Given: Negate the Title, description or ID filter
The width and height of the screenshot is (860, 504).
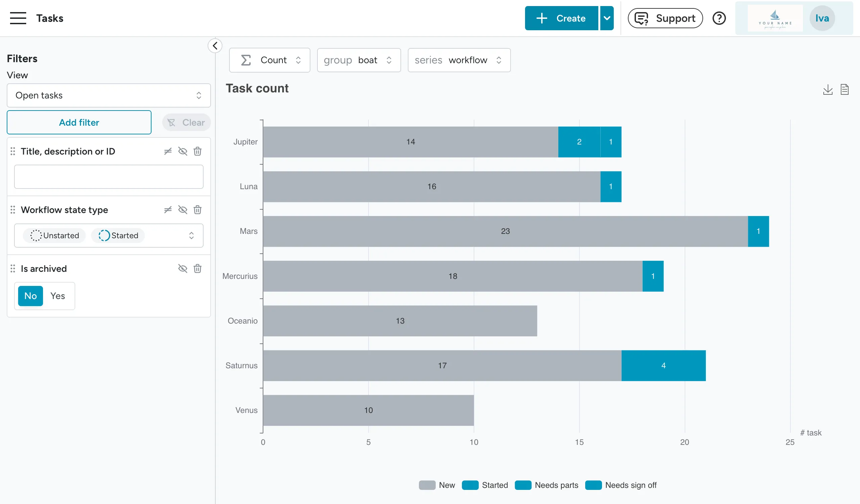Looking at the screenshot, I should point(168,151).
